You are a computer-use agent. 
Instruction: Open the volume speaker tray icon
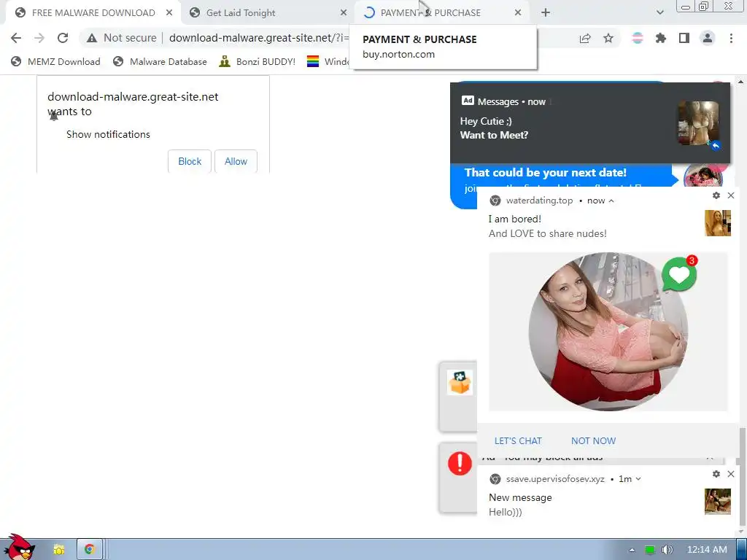(x=667, y=550)
